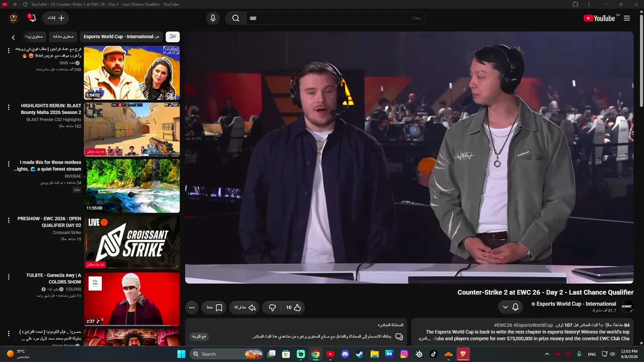Like the video with thumbs up
The height and width of the screenshot is (362, 644).
(293, 307)
